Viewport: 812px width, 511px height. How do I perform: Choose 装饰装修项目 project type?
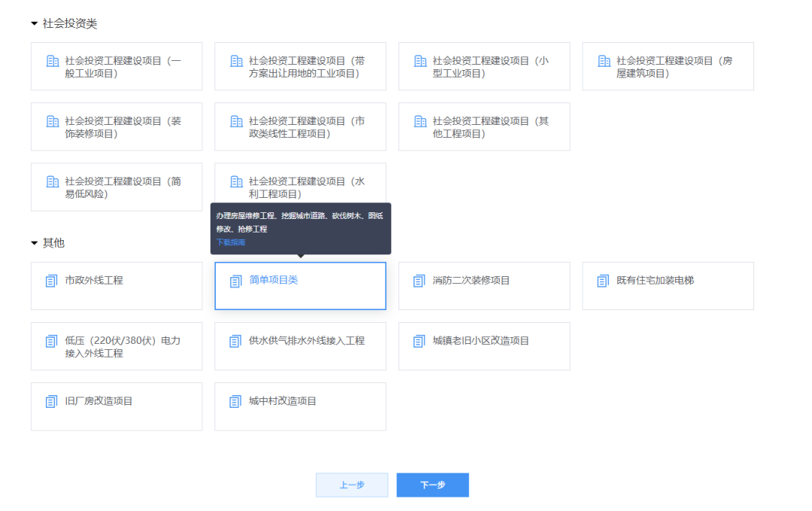[117, 126]
